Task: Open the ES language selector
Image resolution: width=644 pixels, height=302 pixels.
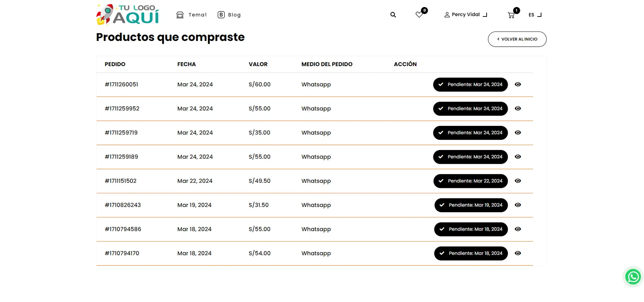Action: pyautogui.click(x=535, y=15)
